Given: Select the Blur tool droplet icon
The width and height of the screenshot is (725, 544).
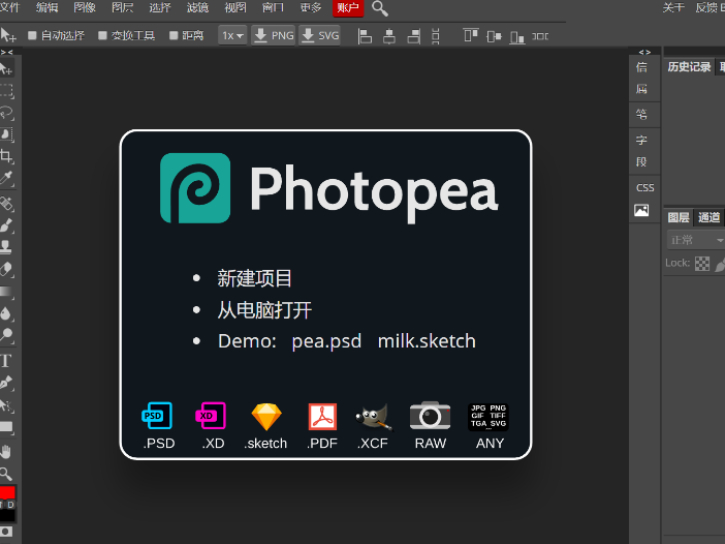Looking at the screenshot, I should pyautogui.click(x=6, y=313).
